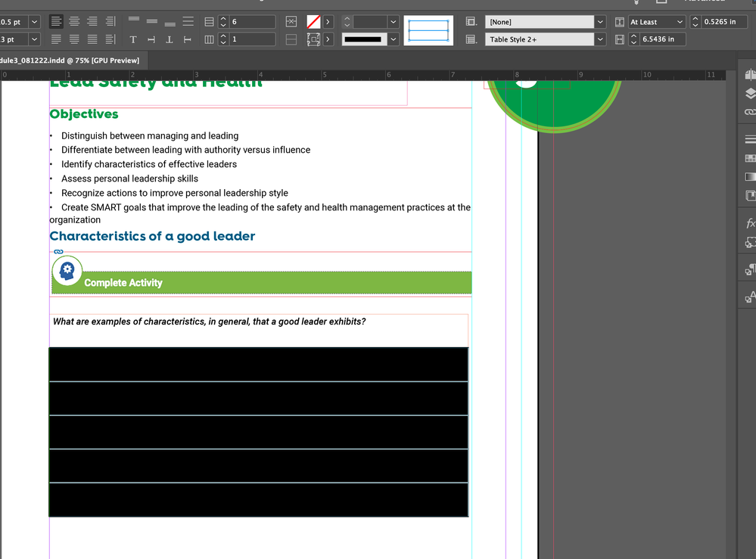The image size is (756, 559).
Task: Select the document tab at 75% GPU Preview
Action: pyautogui.click(x=70, y=61)
